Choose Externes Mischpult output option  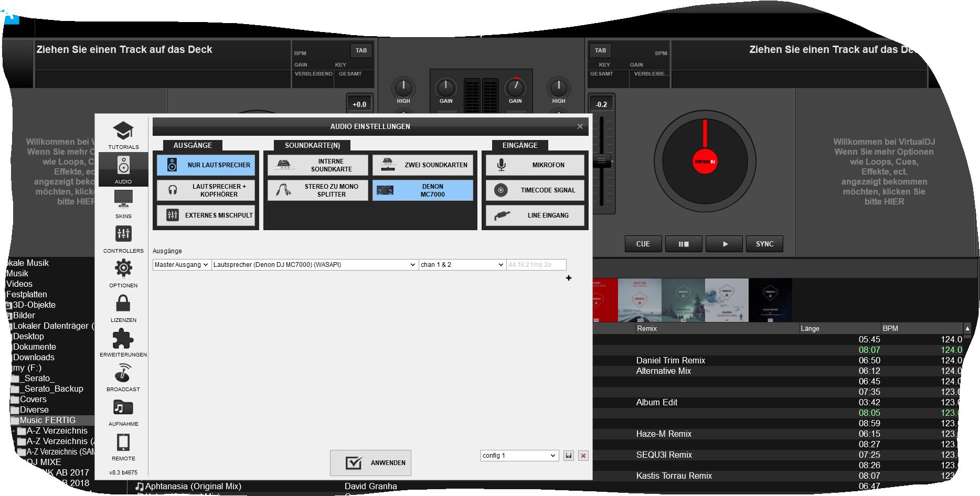[x=206, y=215]
